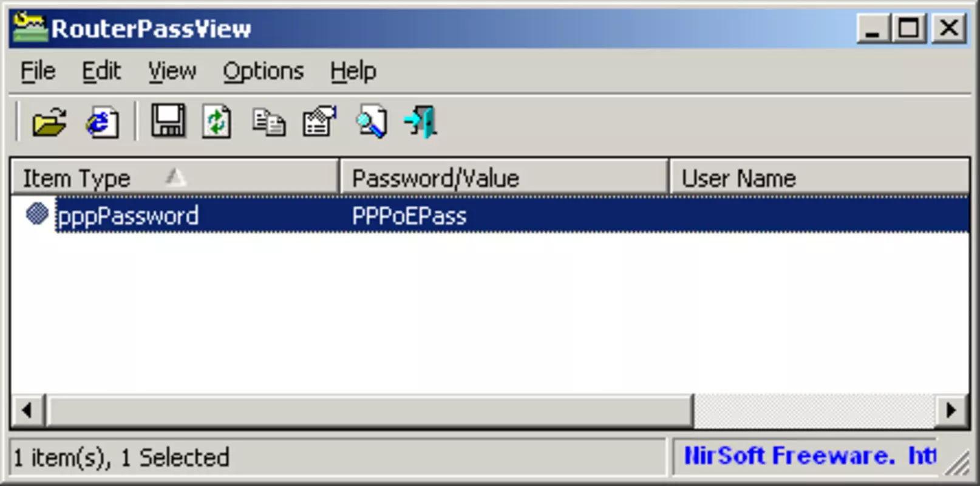Click the Open Router File folder icon
980x486 pixels.
[49, 122]
